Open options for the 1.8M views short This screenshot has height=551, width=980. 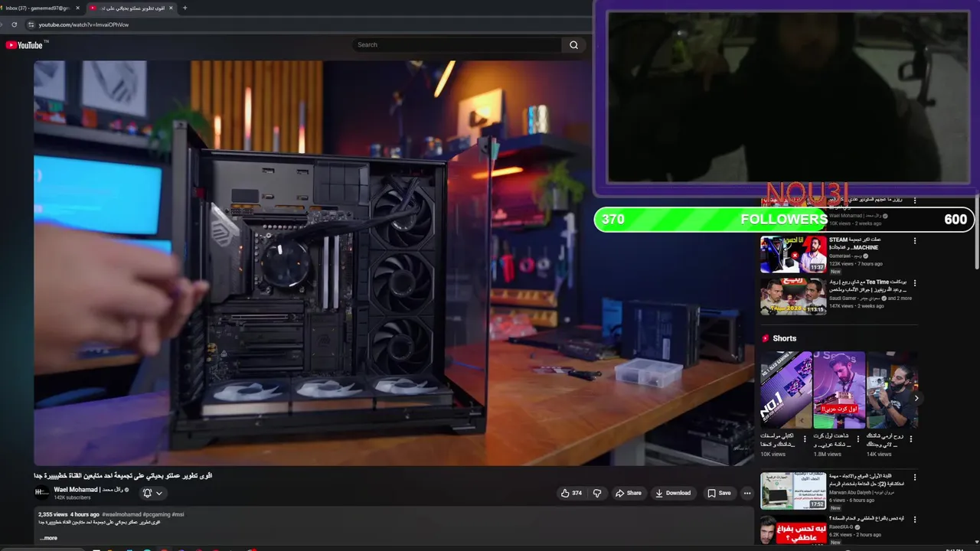[x=858, y=439]
